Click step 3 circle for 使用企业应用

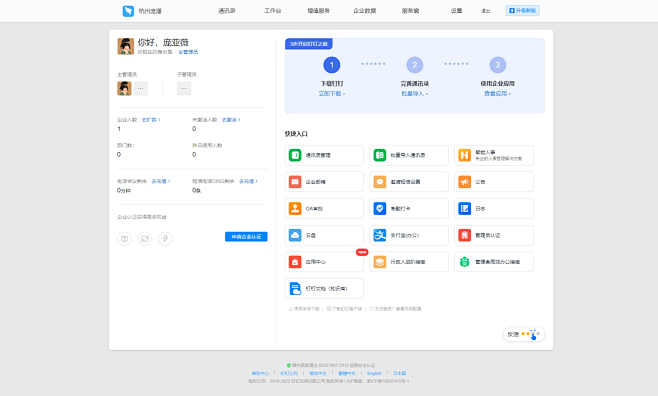click(498, 65)
